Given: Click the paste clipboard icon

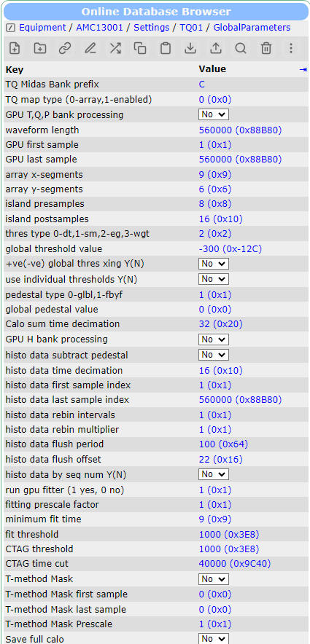Looking at the screenshot, I should (x=166, y=48).
